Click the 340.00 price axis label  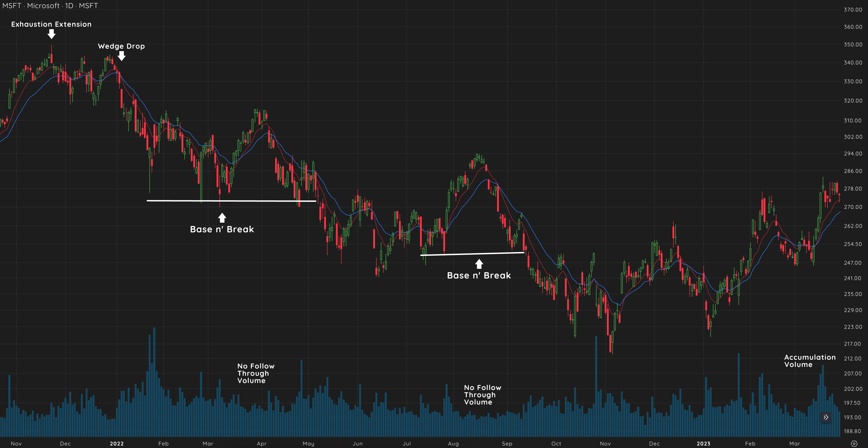point(853,63)
